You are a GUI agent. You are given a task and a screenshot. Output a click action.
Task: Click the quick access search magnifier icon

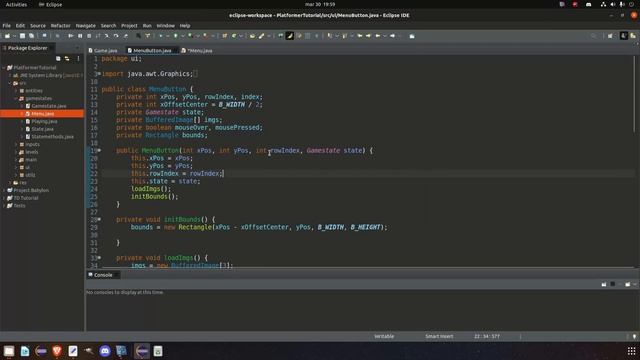click(x=594, y=36)
